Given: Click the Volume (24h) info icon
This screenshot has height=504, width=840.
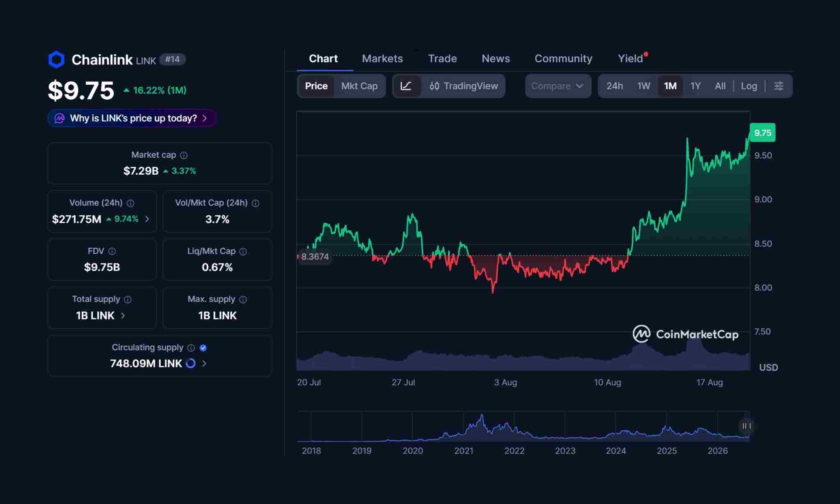Looking at the screenshot, I should pyautogui.click(x=130, y=203).
